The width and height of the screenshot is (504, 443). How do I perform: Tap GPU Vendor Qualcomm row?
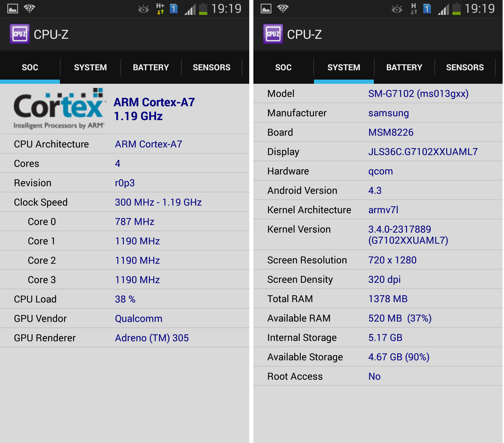(x=125, y=318)
